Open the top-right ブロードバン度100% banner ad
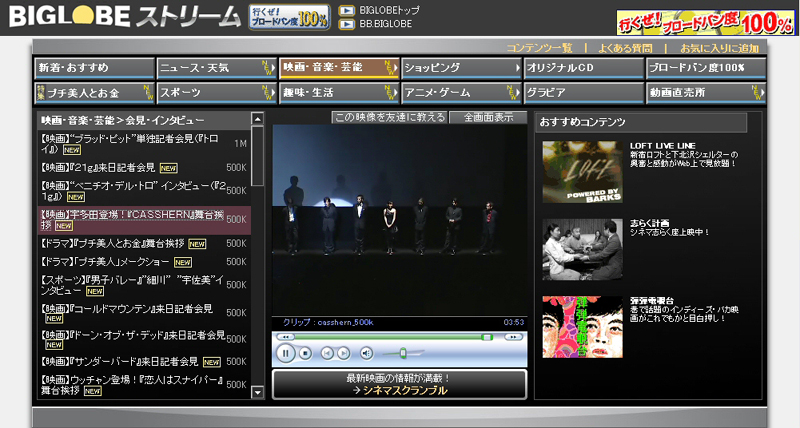 pyautogui.click(x=705, y=22)
